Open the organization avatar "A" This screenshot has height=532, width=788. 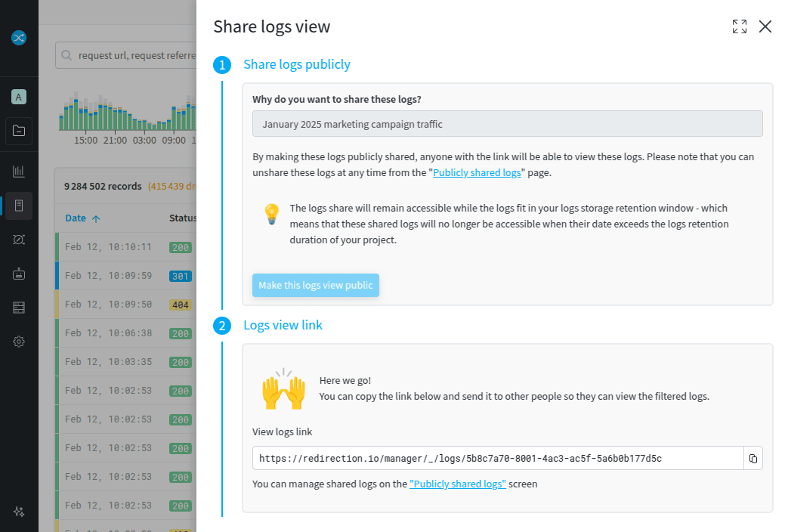click(x=19, y=97)
